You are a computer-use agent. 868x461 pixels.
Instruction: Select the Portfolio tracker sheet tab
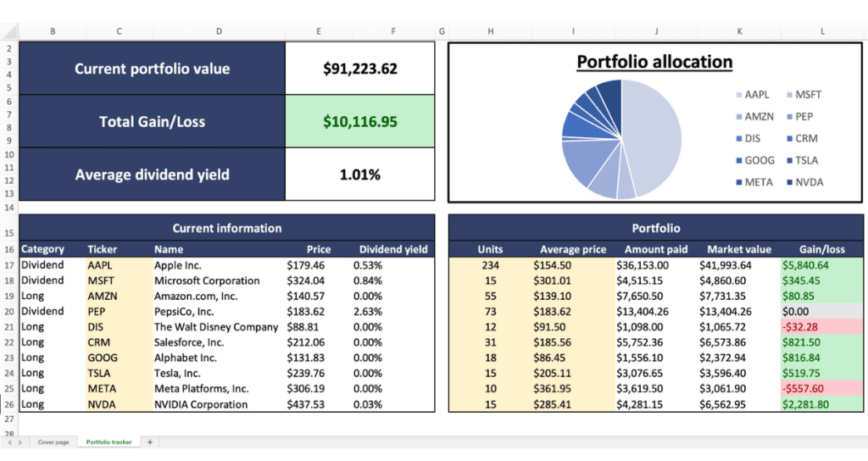tap(109, 442)
